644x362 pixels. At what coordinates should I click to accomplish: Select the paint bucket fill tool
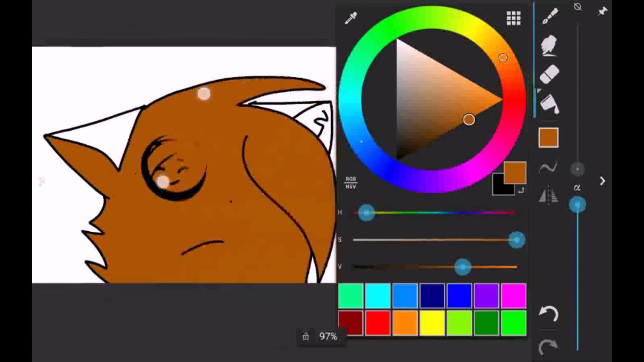tap(549, 105)
